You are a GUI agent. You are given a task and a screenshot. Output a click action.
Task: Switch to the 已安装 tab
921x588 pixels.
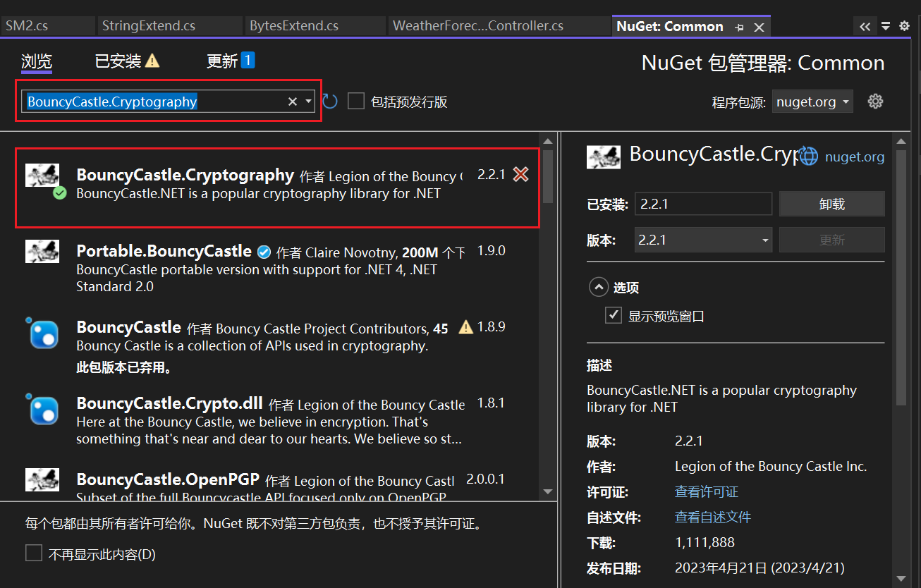click(118, 61)
